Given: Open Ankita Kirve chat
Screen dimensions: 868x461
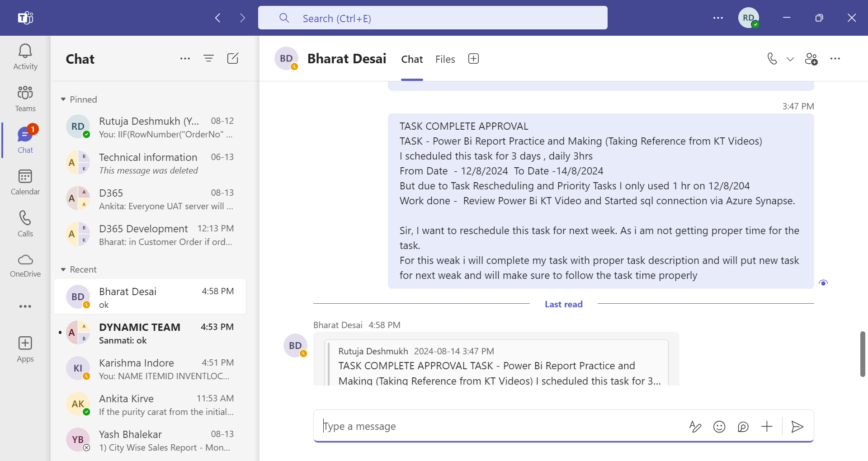Looking at the screenshot, I should [x=150, y=405].
